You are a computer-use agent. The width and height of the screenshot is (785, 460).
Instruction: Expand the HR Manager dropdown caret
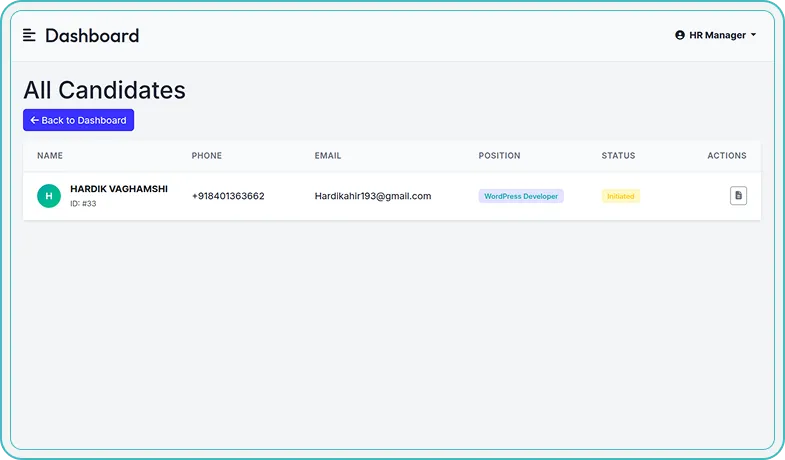[753, 35]
